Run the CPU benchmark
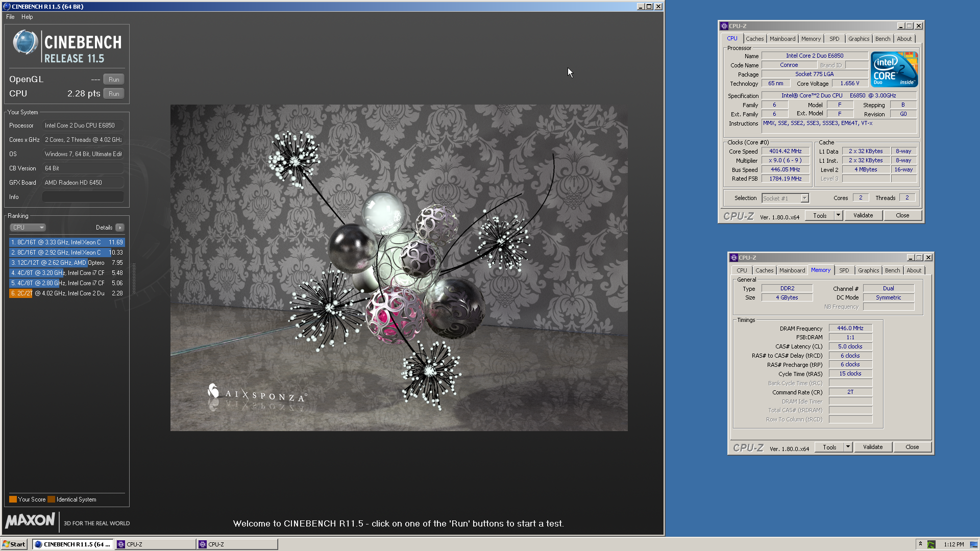Screen dimensions: 980x551 click(x=114, y=94)
